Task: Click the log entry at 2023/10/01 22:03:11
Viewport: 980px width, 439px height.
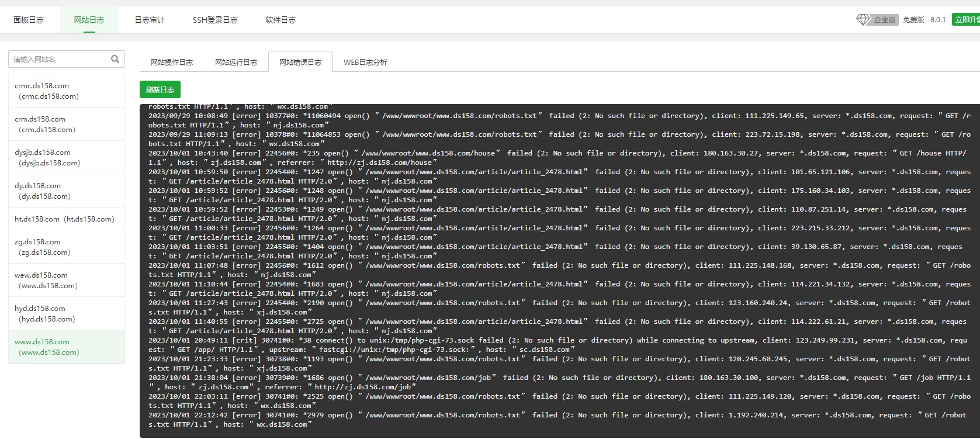Action: point(559,401)
